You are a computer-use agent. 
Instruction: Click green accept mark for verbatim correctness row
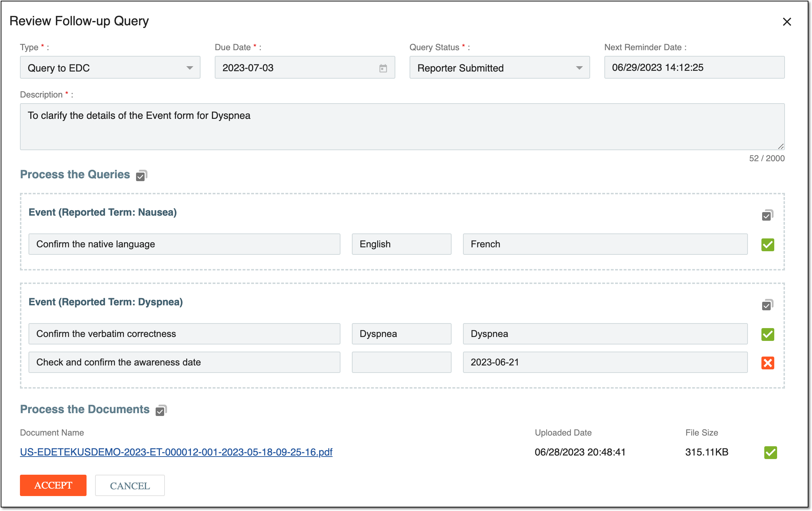767,334
